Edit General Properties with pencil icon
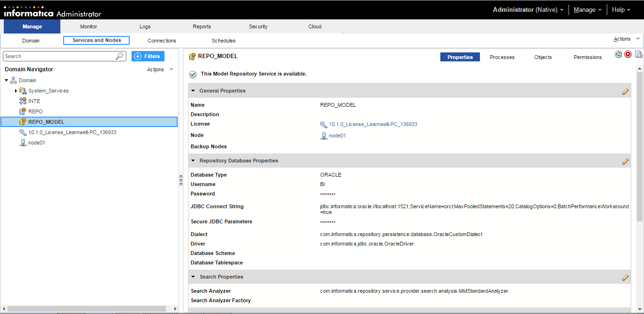The height and width of the screenshot is (314, 644). (x=626, y=91)
